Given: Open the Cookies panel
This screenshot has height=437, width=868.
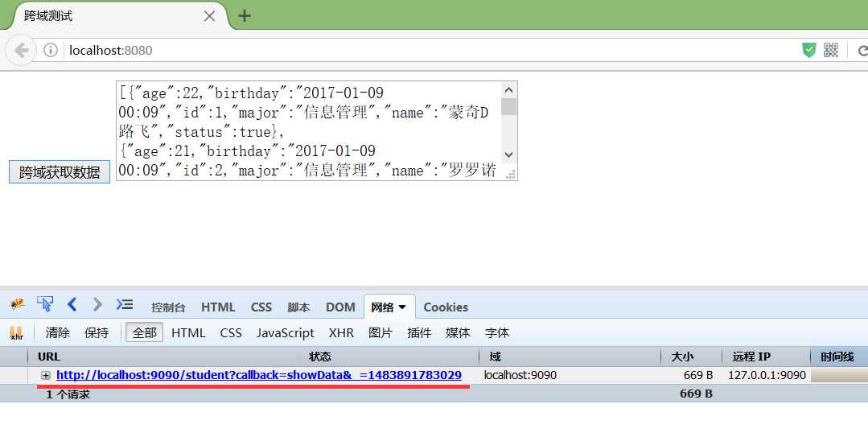Looking at the screenshot, I should 446,307.
